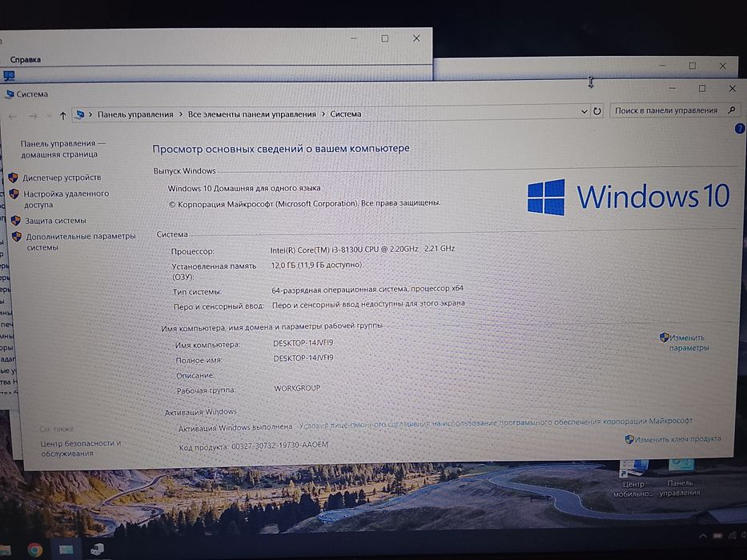
Task: Click shield icon beside Настройка удаленного доступа
Action: click(x=14, y=194)
